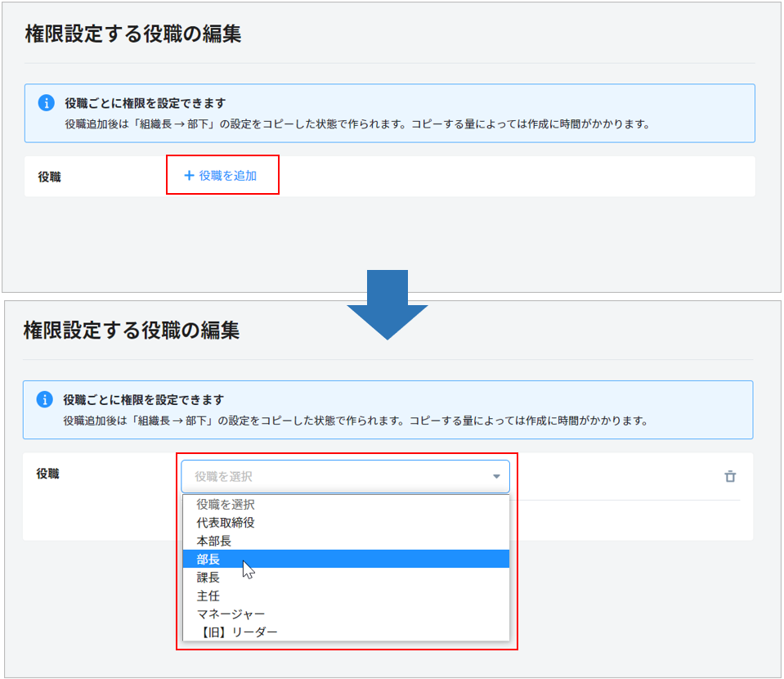The width and height of the screenshot is (784, 679).
Task: Select the blank 役職を選択 option in the list
Action: pos(225,505)
